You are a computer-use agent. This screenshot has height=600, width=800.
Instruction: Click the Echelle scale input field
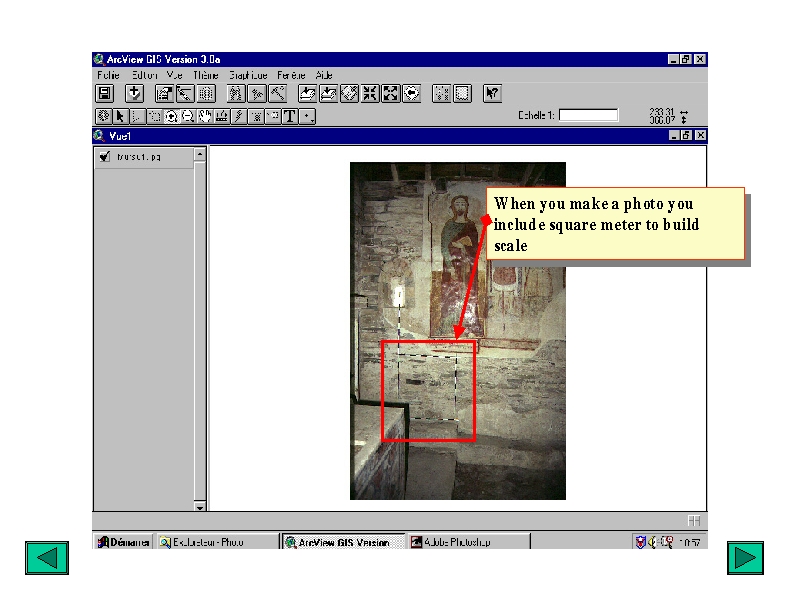pyautogui.click(x=589, y=115)
